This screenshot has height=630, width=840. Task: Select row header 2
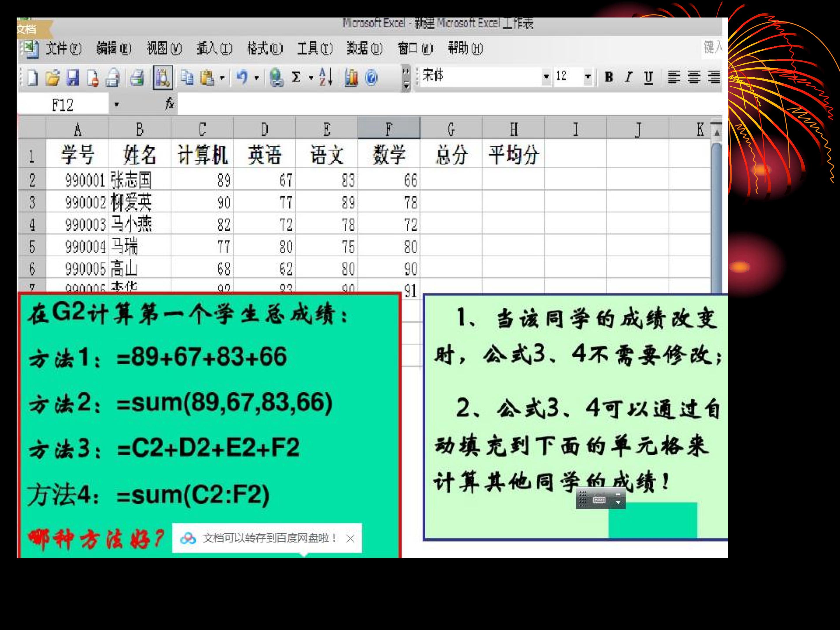(32, 180)
